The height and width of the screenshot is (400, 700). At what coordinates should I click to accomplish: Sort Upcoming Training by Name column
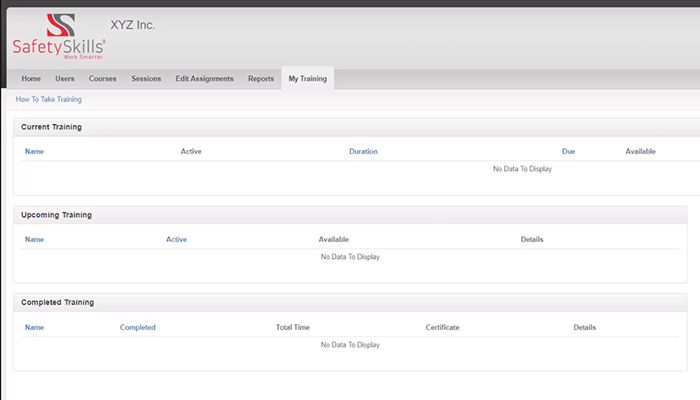tap(34, 240)
